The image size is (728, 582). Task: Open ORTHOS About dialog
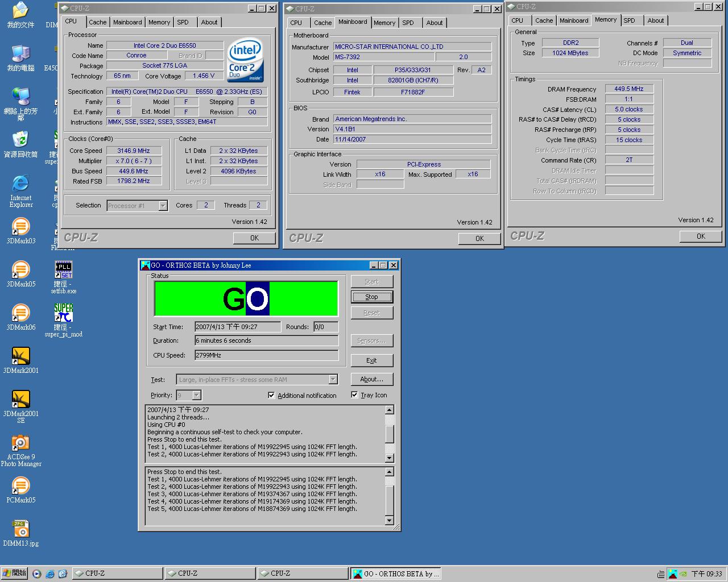371,379
